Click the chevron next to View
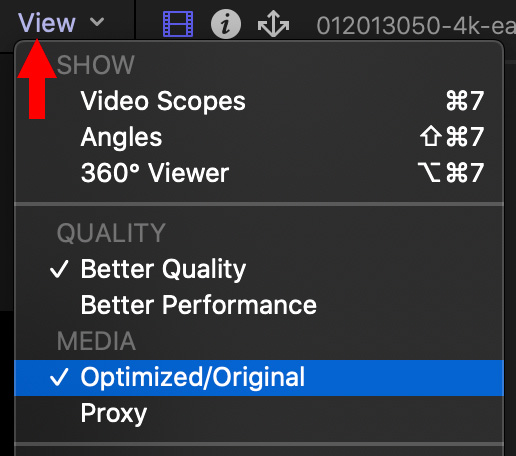 97,22
